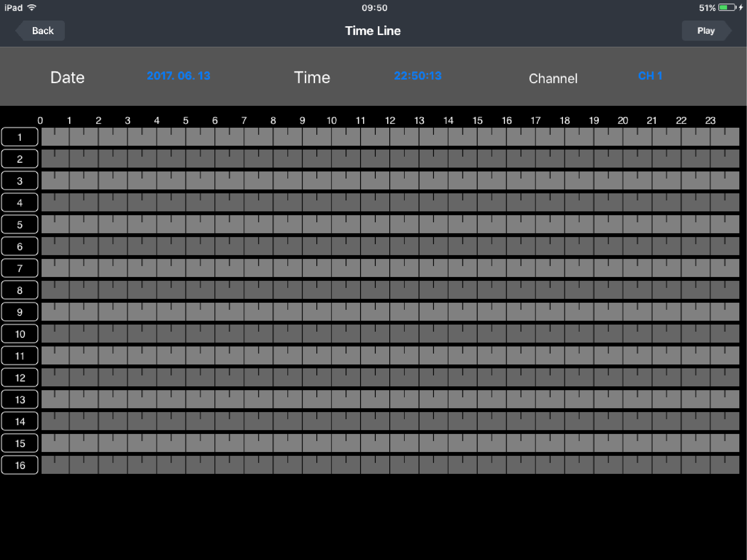This screenshot has width=747, height=560.
Task: Click hour 9 cell in channel 3 timeline
Action: pyautogui.click(x=317, y=181)
